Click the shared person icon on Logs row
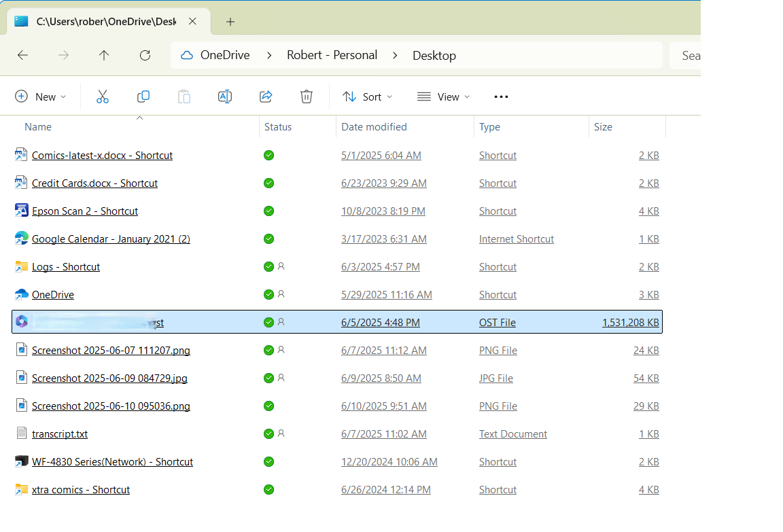This screenshot has width=783, height=532. tap(281, 266)
